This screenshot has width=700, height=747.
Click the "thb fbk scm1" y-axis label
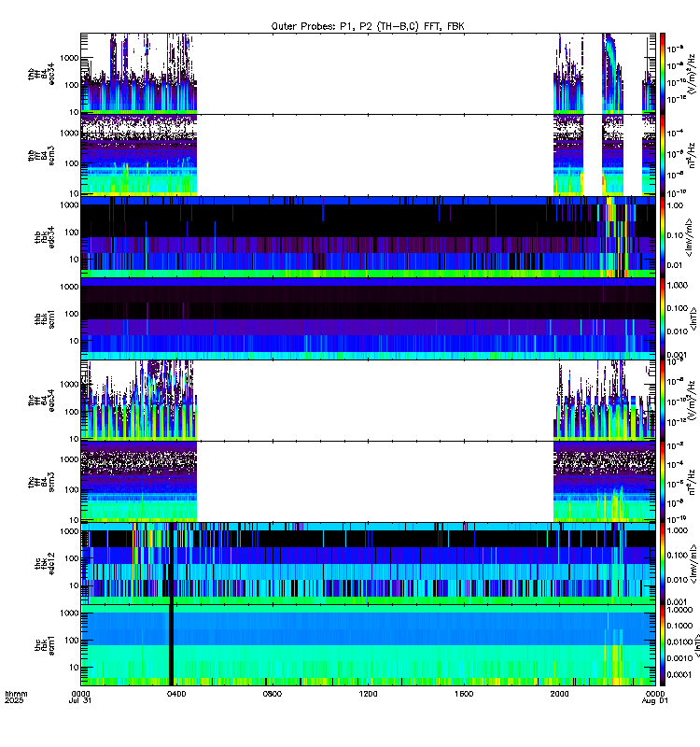click(44, 318)
